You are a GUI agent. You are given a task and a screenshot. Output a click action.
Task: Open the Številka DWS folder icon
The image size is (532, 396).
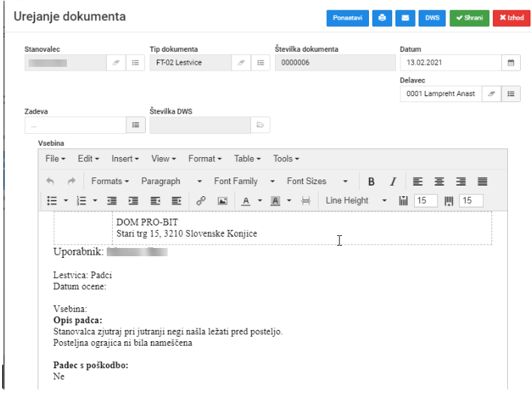260,125
